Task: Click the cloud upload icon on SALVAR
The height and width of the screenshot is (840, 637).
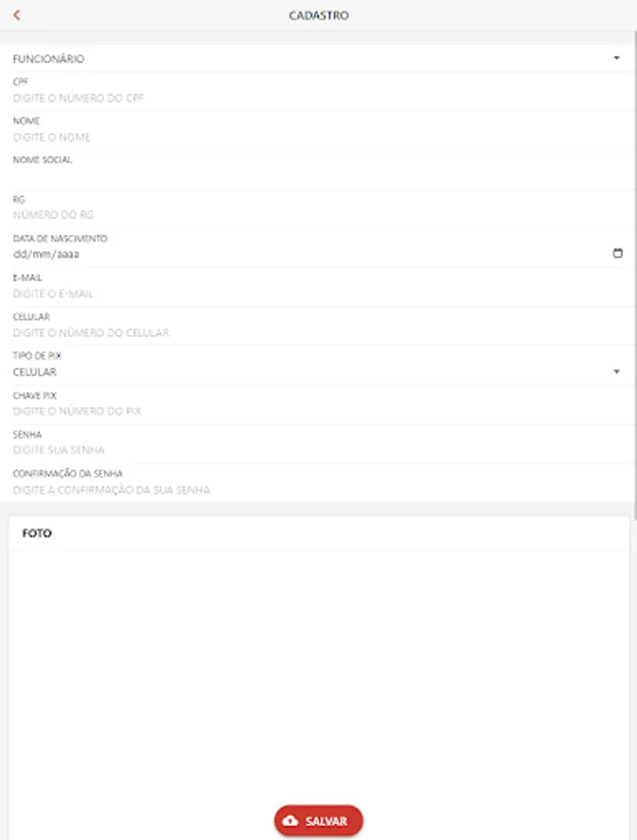Action: tap(289, 820)
